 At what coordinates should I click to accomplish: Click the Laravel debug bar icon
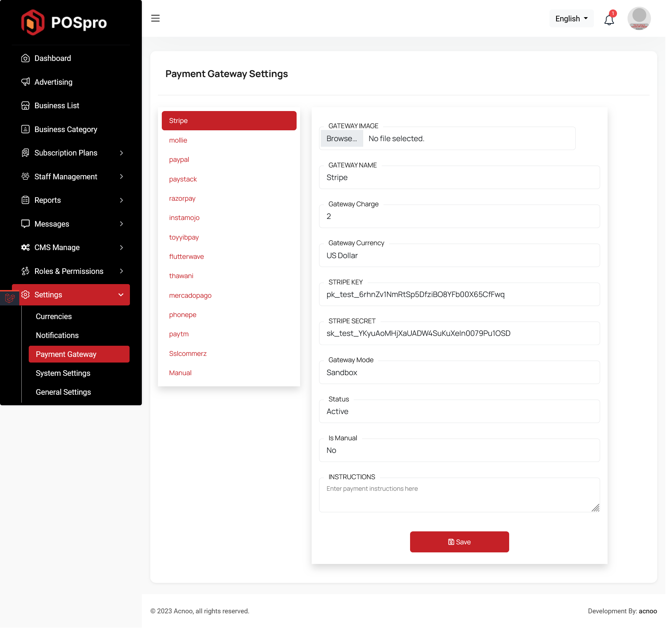point(9,298)
